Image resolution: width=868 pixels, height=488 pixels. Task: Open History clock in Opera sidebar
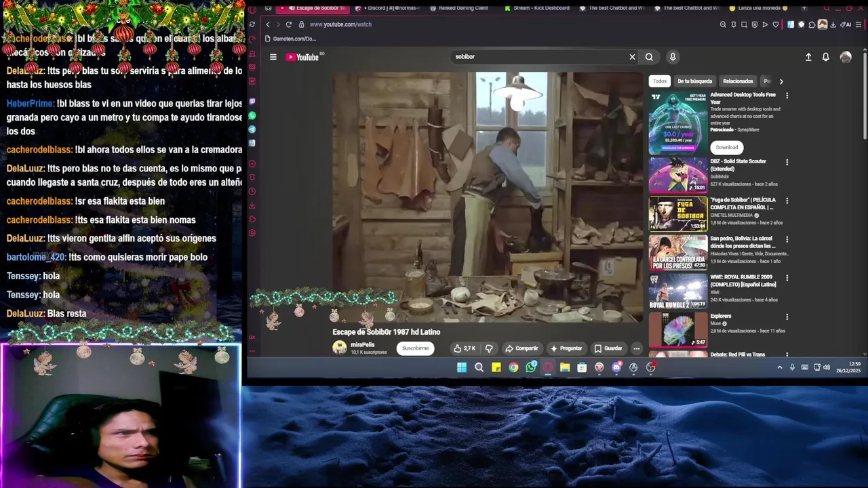(x=252, y=192)
